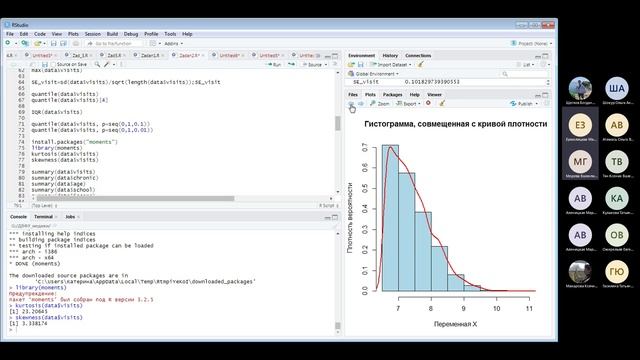This screenshot has height=360, width=640.
Task: Click the Save workspace icon in Environment
Action: click(360, 64)
